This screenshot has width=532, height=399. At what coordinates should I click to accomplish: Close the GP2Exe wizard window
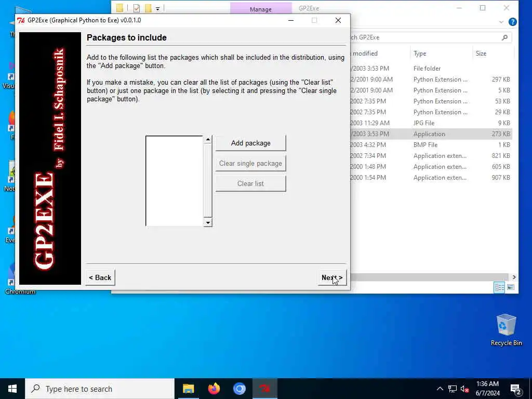pos(338,20)
